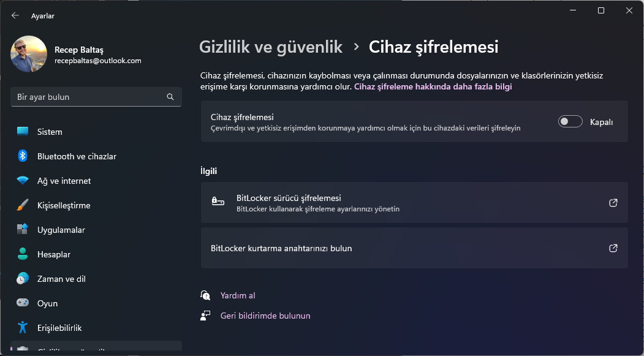Enable the Cihaz şifrelemesi toggle

pyautogui.click(x=570, y=122)
